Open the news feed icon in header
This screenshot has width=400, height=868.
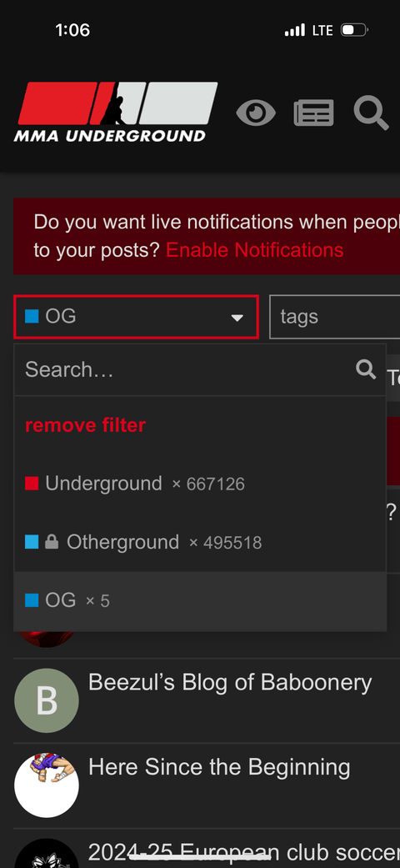click(x=313, y=113)
